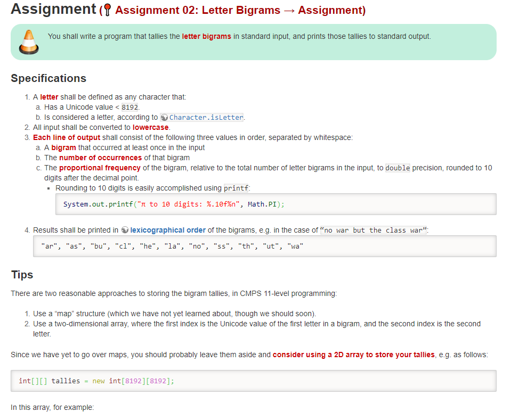Click the Specifications heading

48,78
